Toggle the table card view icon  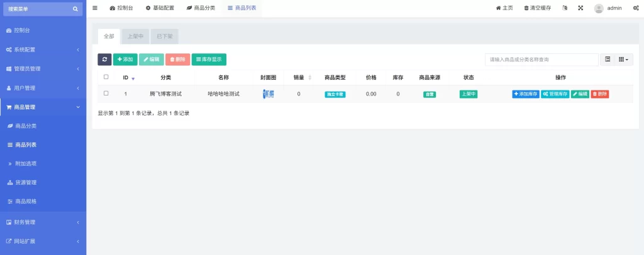click(x=608, y=60)
